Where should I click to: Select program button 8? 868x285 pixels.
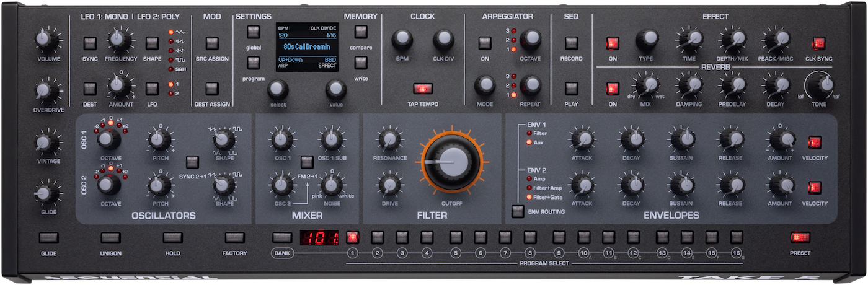(529, 237)
